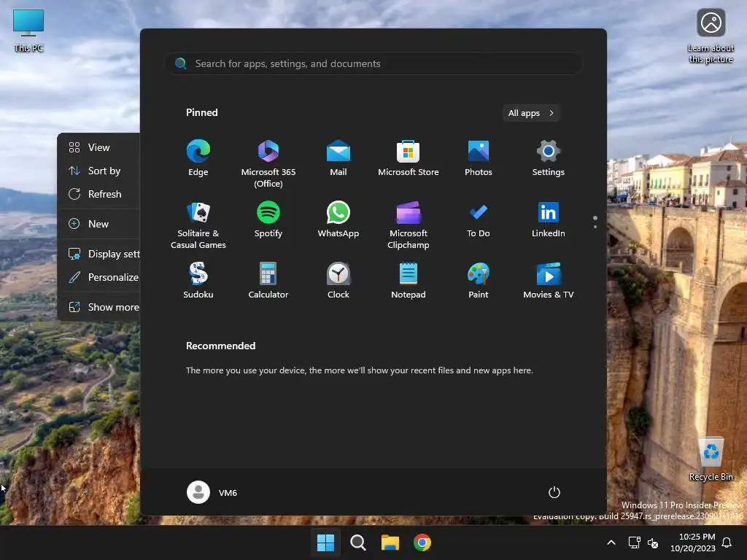
Task: Select View in the desktop context menu
Action: (x=98, y=147)
